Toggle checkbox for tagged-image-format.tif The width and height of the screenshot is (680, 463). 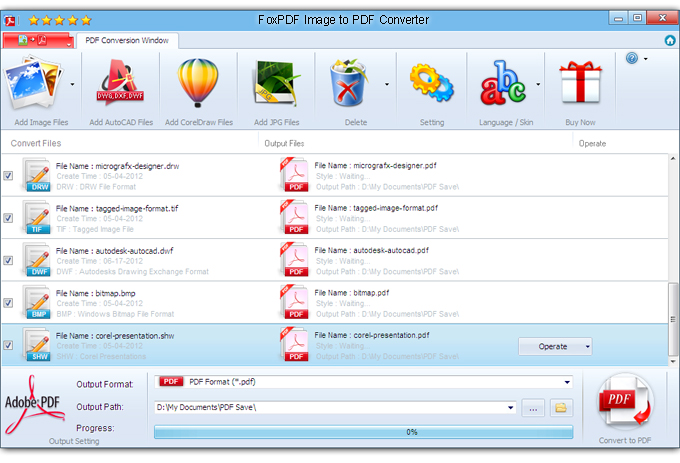(9, 217)
